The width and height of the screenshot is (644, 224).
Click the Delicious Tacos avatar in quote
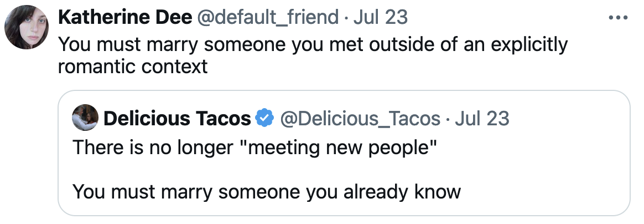point(86,118)
